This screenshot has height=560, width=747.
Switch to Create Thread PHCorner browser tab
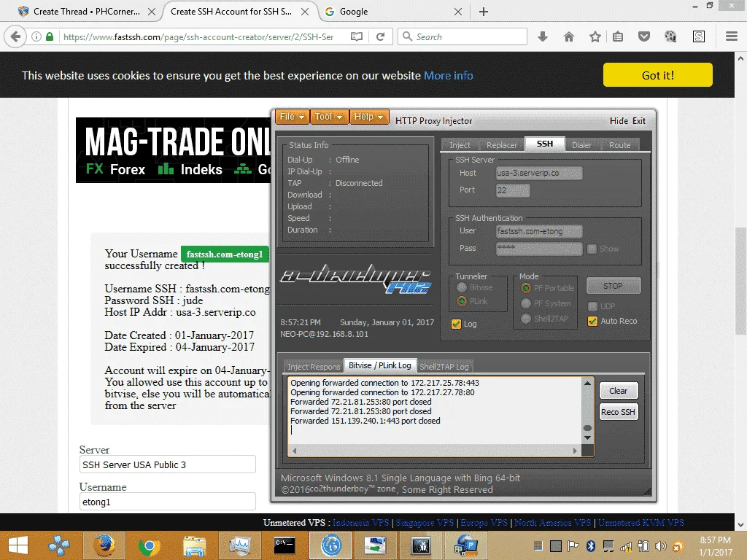coord(87,12)
